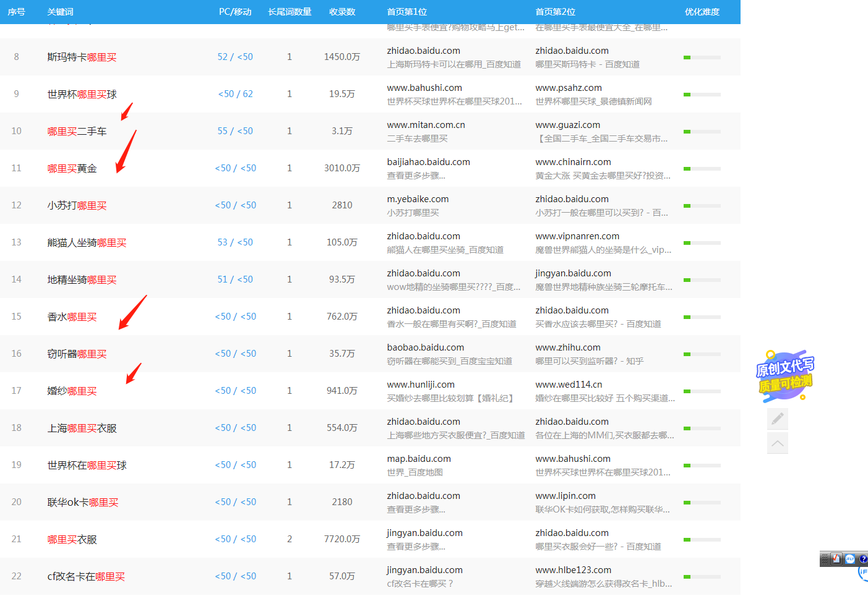868x596 pixels.
Task: Click the blue question mark help icon
Action: (863, 559)
